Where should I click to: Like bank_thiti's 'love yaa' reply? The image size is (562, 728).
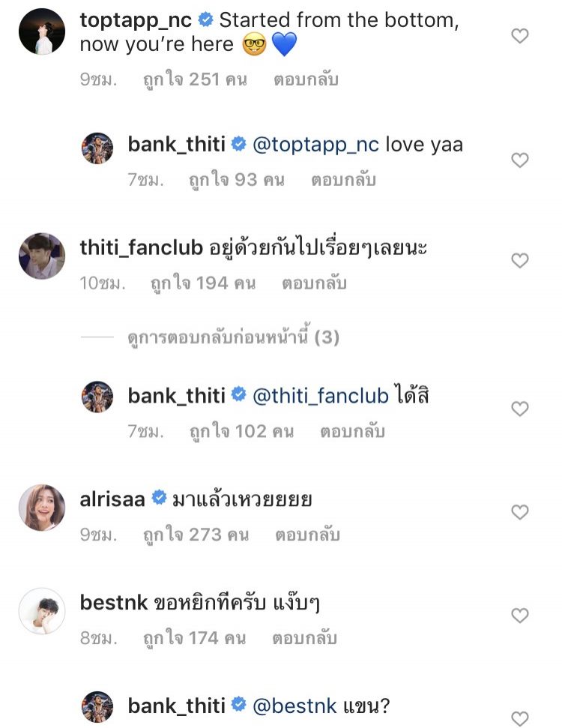click(519, 160)
